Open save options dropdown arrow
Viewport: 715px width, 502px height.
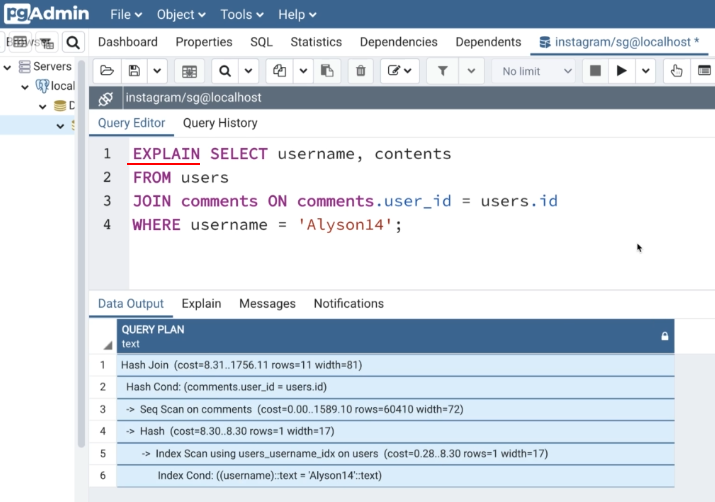pos(157,71)
